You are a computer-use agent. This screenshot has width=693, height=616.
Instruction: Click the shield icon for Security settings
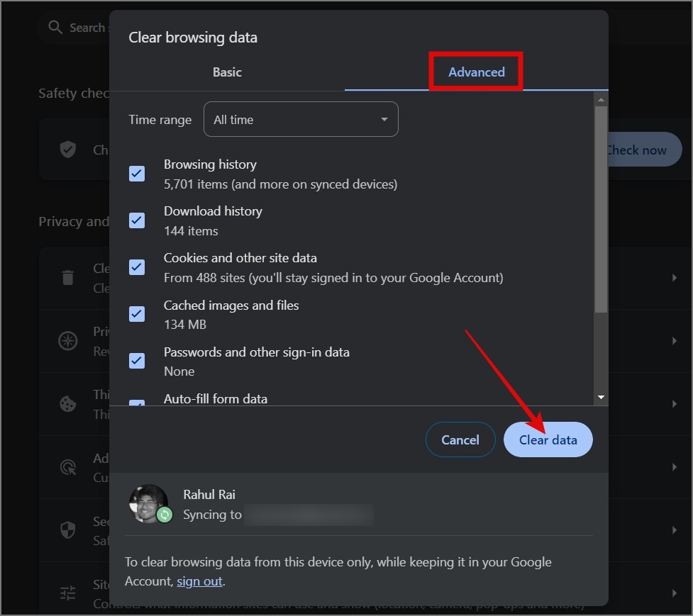click(x=67, y=530)
